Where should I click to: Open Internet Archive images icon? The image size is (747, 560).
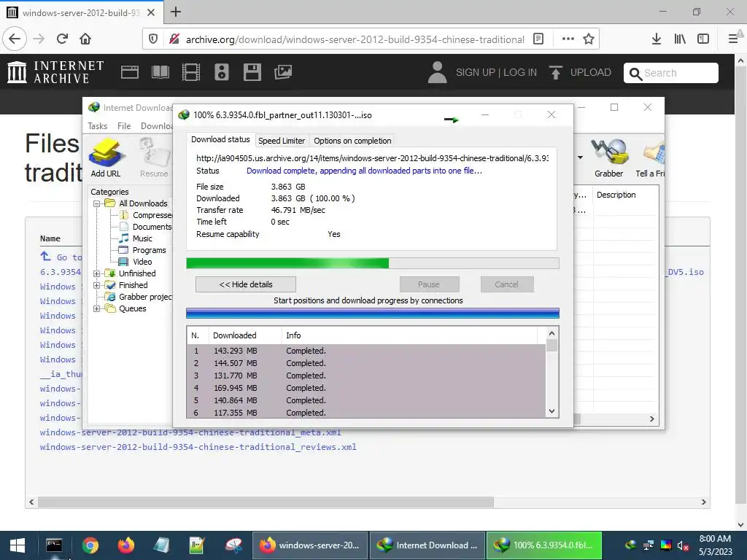[x=283, y=72]
